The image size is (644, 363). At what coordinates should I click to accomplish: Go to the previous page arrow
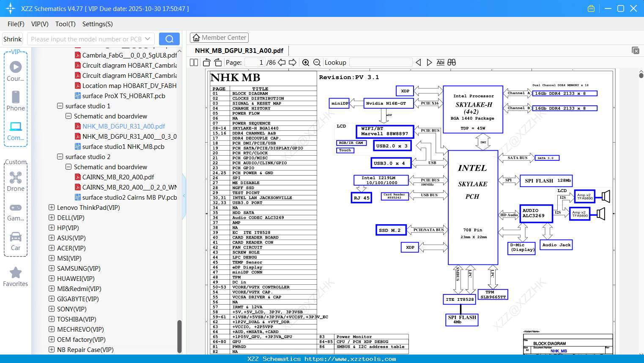point(282,62)
